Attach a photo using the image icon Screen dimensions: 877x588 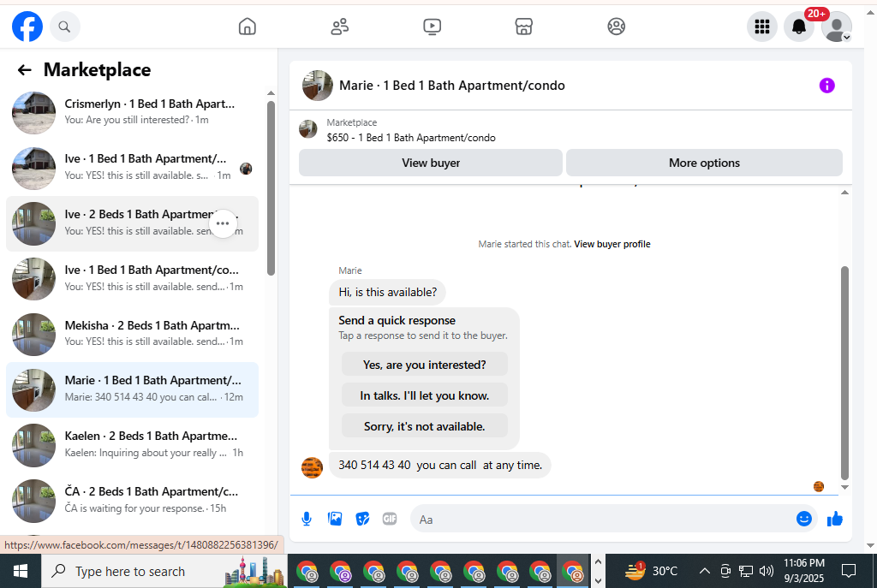(335, 520)
